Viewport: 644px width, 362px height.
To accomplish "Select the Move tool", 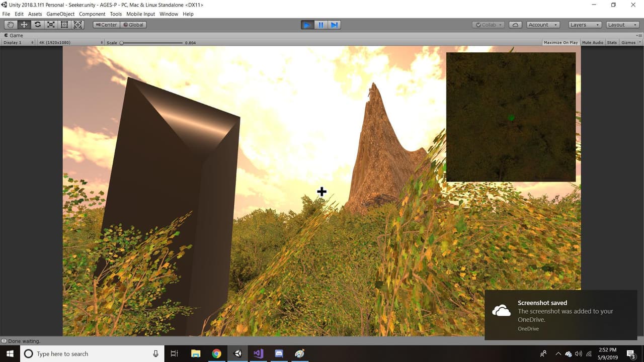I will (24, 25).
